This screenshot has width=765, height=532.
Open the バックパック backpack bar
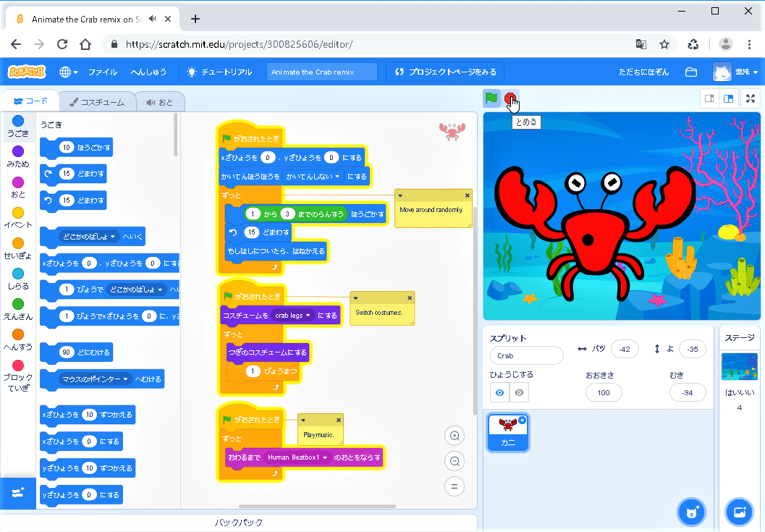pos(239,523)
